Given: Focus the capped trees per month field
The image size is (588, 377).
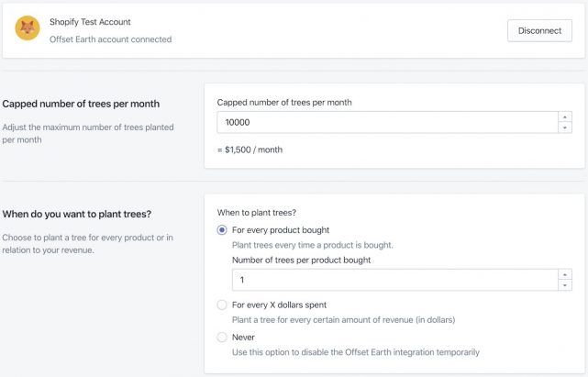Looking at the screenshot, I should (385, 122).
